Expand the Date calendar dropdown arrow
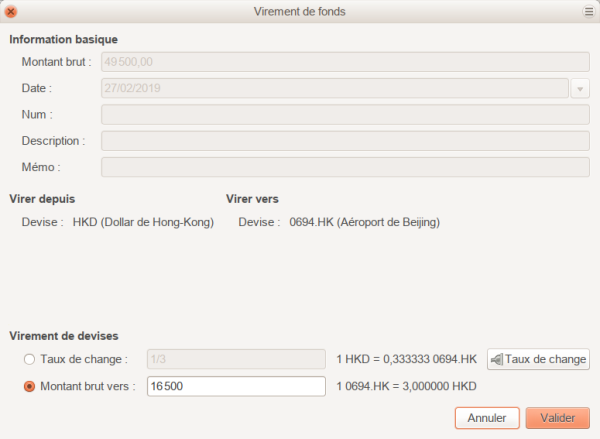The height and width of the screenshot is (439, 600). pyautogui.click(x=580, y=88)
